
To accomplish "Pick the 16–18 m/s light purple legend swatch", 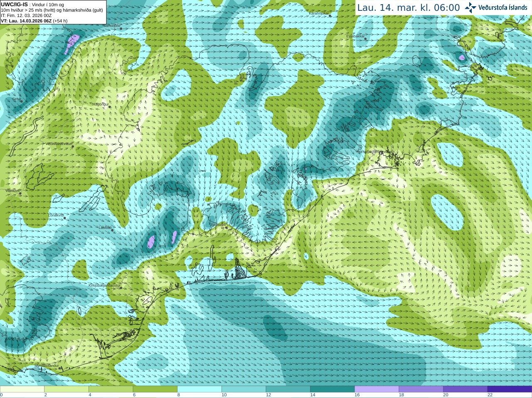I will tap(377, 389).
